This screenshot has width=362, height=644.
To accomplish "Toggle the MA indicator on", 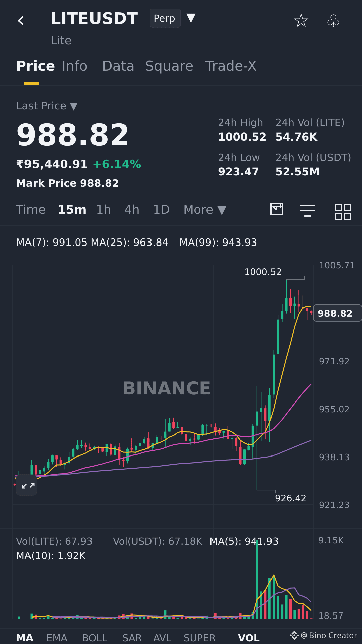I will (x=25, y=638).
